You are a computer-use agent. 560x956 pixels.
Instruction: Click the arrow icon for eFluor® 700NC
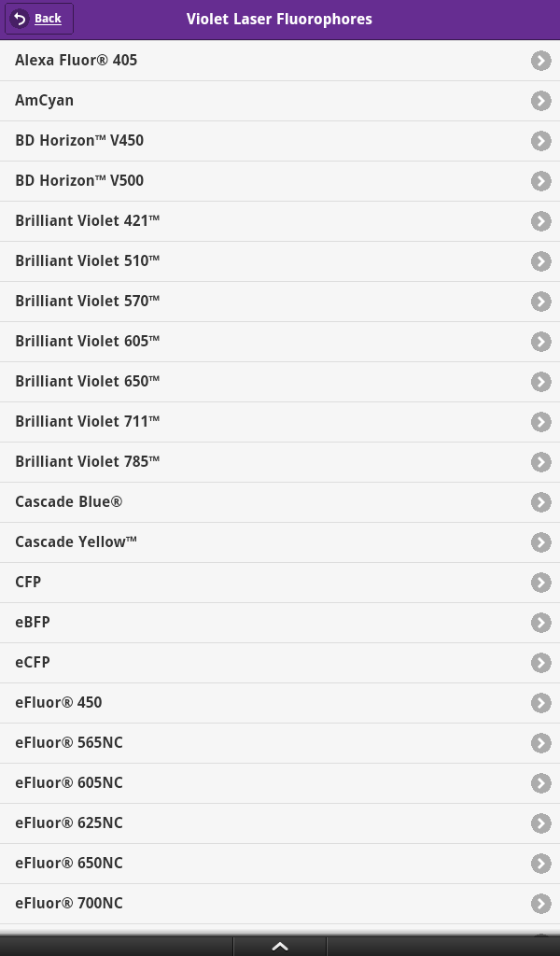click(540, 904)
